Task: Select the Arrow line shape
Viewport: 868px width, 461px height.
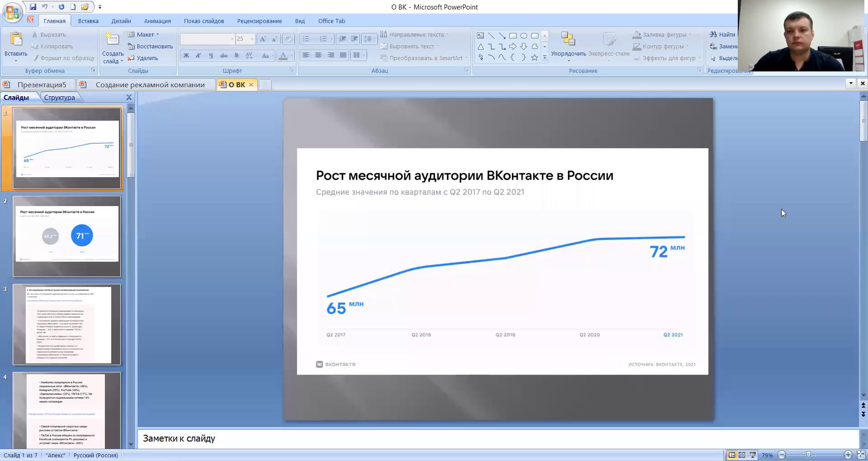Action: [x=502, y=36]
